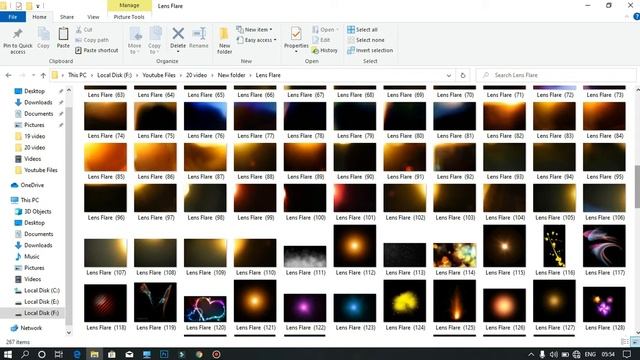This screenshot has height=360, width=640.
Task: Select Lens Flare (85) thumbnail
Action: (x=105, y=157)
